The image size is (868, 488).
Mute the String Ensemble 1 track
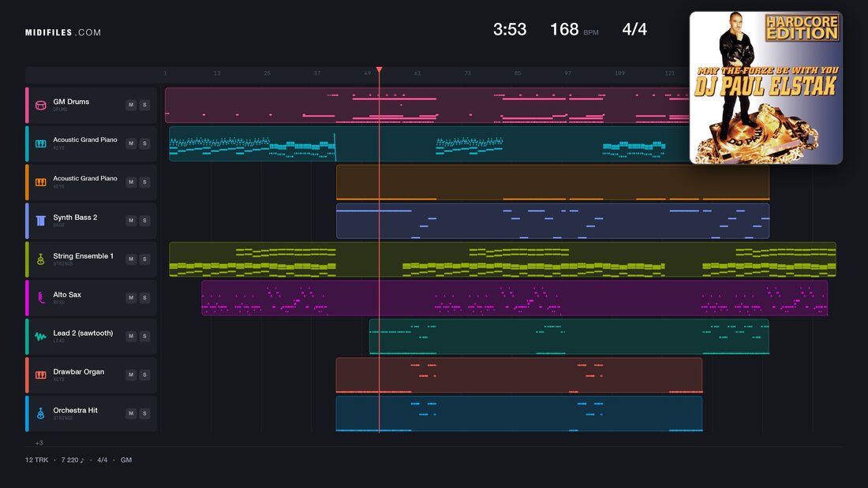click(131, 259)
